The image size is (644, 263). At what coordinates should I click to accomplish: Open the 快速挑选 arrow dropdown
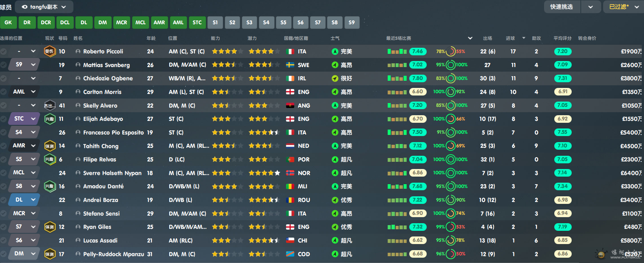591,7
